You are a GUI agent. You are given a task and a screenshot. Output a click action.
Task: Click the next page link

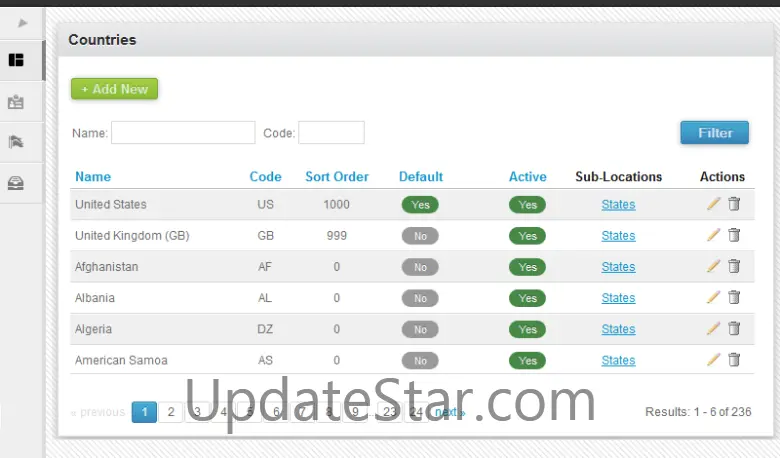click(450, 412)
